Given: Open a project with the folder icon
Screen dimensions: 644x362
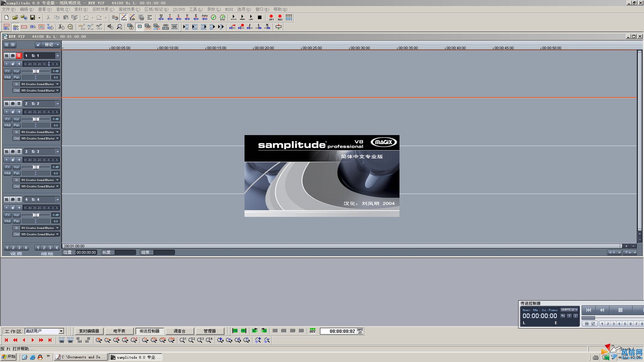Looking at the screenshot, I should (15, 17).
